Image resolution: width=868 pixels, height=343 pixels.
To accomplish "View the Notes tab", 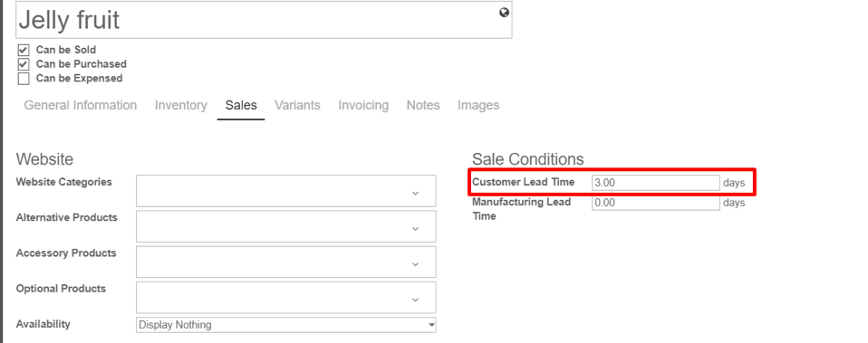I will pyautogui.click(x=423, y=105).
